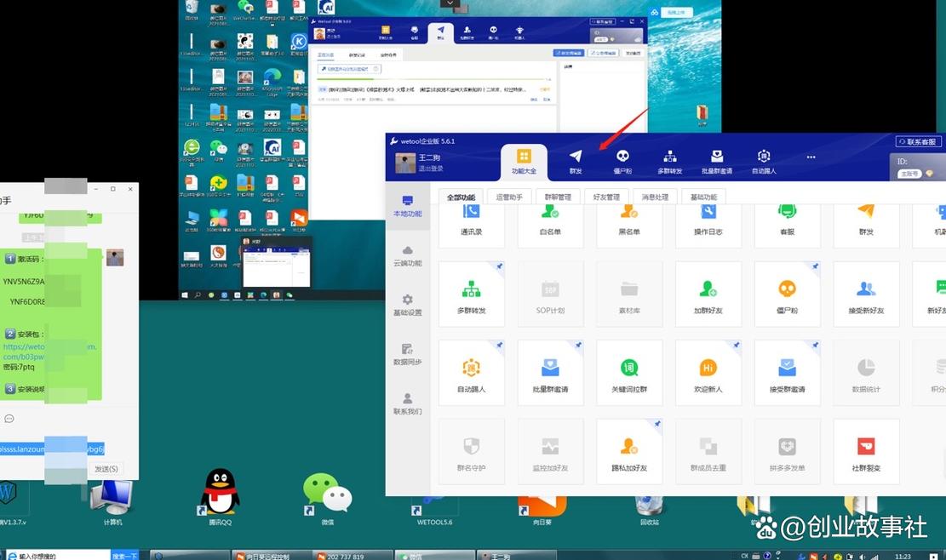Toggle the pin on the 接受群邀请 tile
946x560 pixels.
[x=816, y=345]
